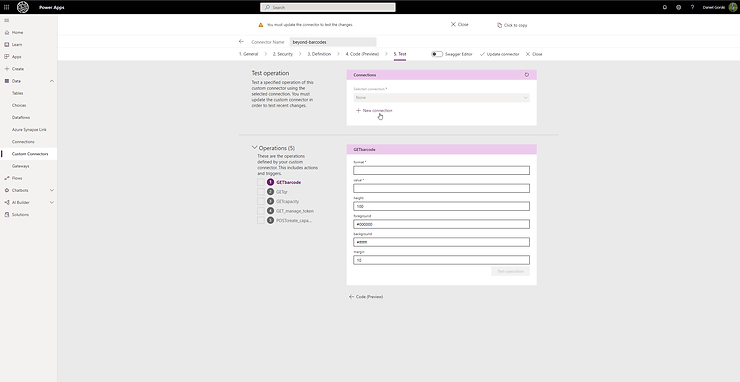The height and width of the screenshot is (382, 740).
Task: Click the foreground color value field
Action: [441, 224]
